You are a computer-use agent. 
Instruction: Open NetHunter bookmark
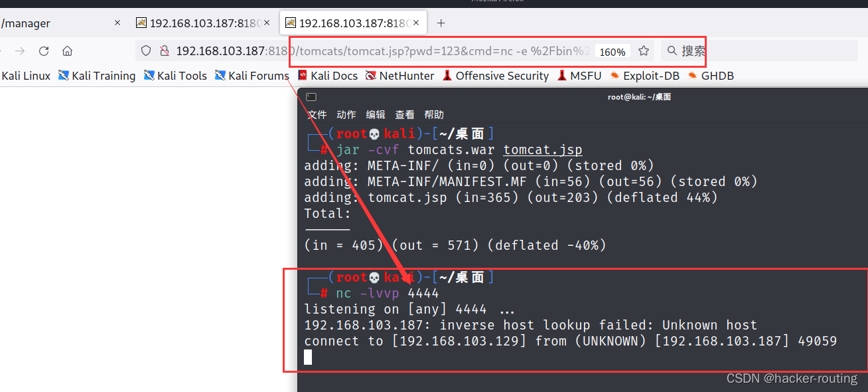399,76
